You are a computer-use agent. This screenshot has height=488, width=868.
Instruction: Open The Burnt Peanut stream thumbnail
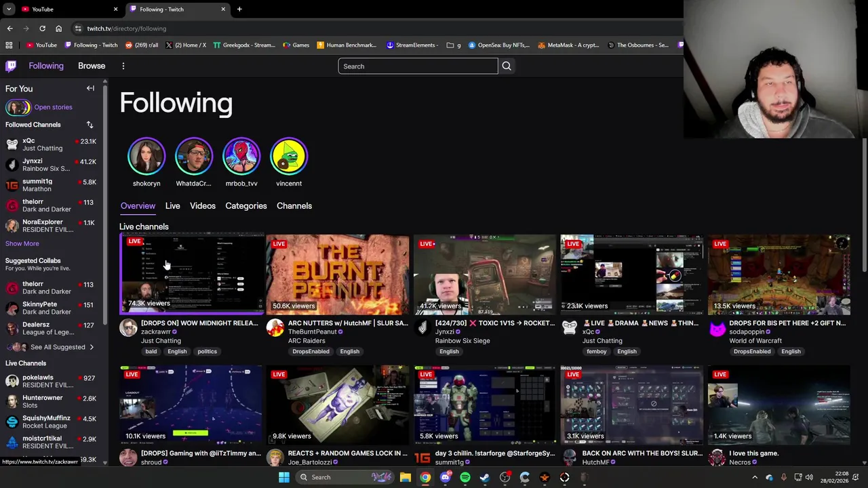click(x=338, y=274)
